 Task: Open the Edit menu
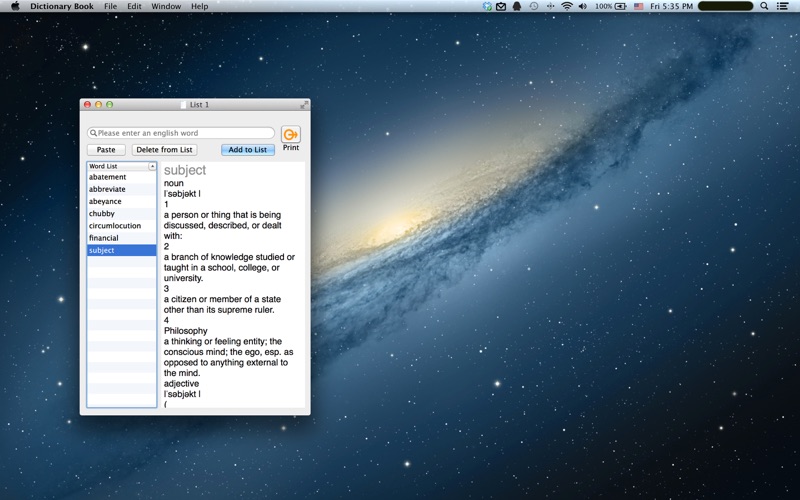pyautogui.click(x=134, y=6)
